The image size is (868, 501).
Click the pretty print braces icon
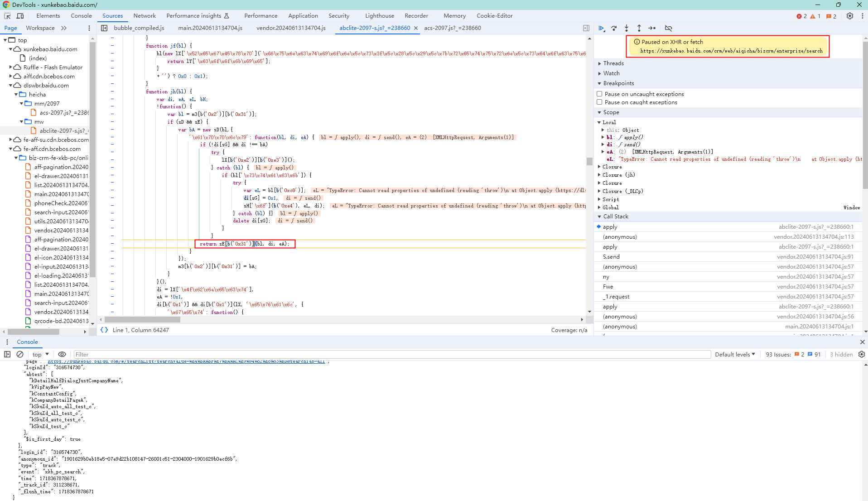104,330
